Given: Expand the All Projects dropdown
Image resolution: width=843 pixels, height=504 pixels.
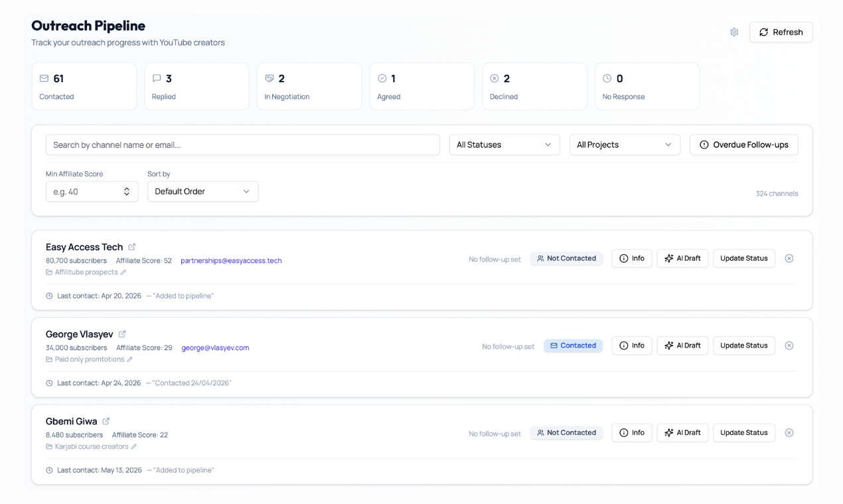Looking at the screenshot, I should [625, 145].
